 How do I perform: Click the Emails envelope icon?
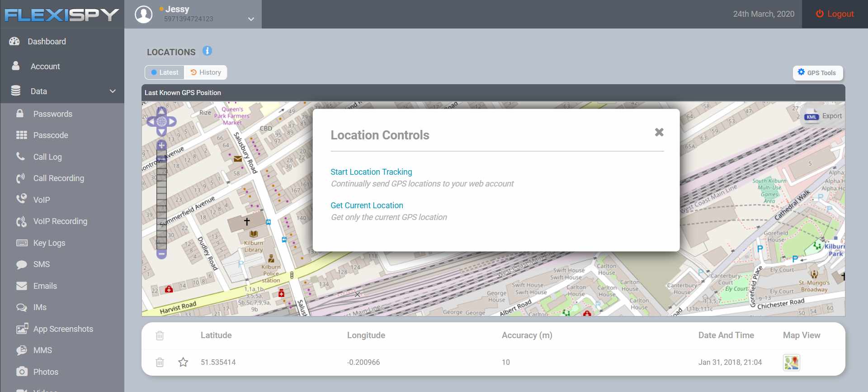[21, 286]
